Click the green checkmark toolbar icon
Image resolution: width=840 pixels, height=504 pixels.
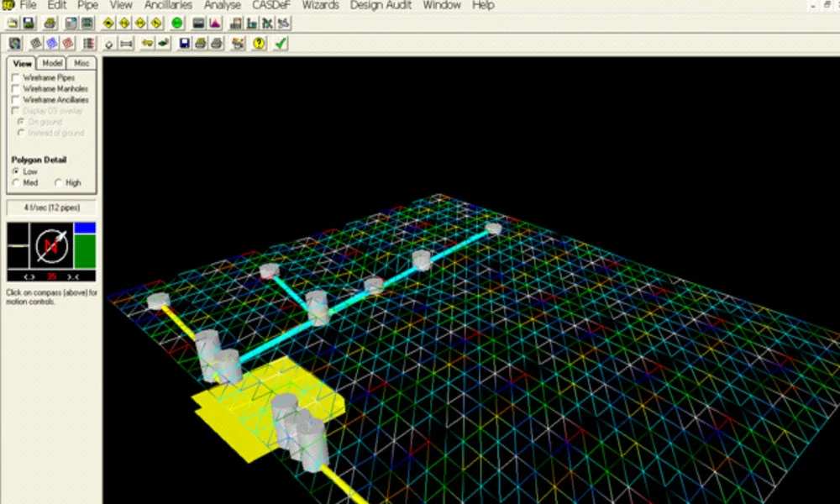[x=281, y=43]
